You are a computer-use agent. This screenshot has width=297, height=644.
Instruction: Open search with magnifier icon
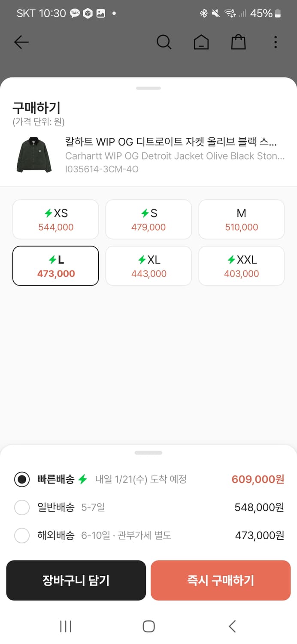(164, 42)
